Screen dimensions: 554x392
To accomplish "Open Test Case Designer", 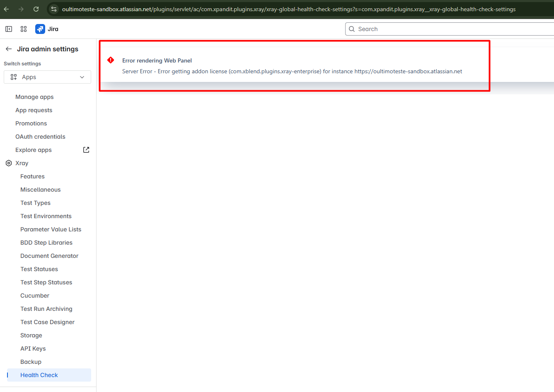I will 48,322.
